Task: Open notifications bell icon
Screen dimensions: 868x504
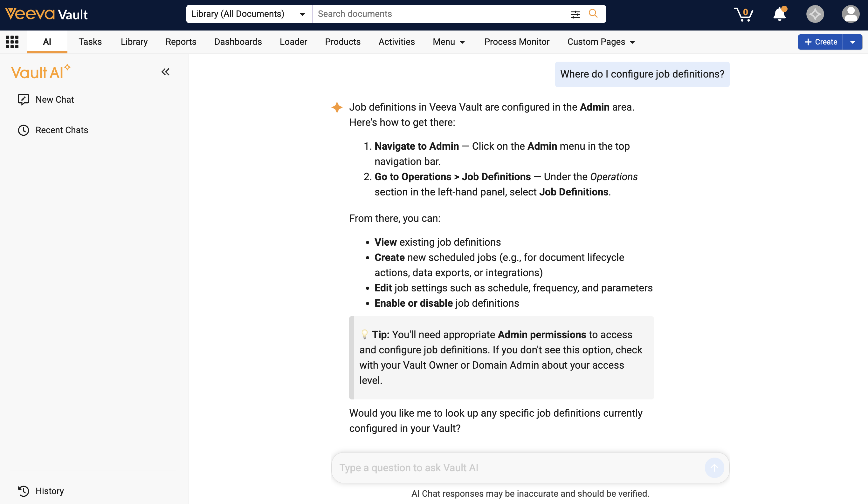Action: [x=780, y=14]
